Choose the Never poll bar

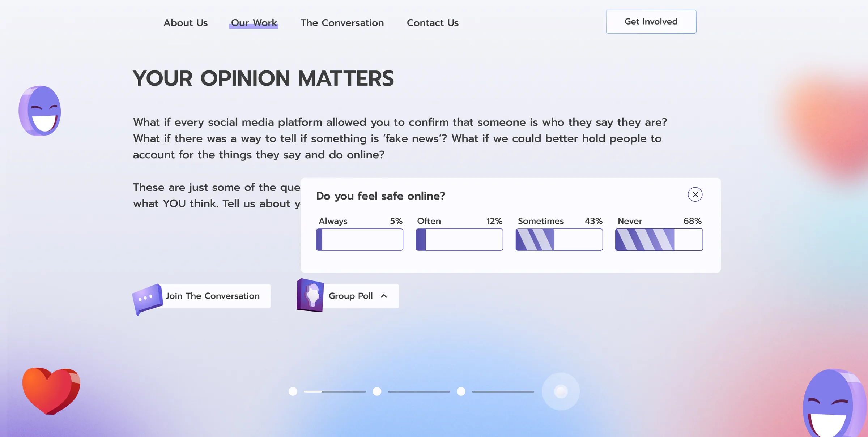tap(659, 240)
